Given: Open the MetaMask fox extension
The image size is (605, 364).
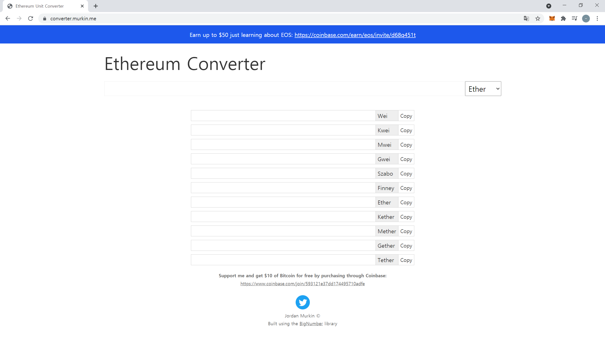Looking at the screenshot, I should pos(552,18).
